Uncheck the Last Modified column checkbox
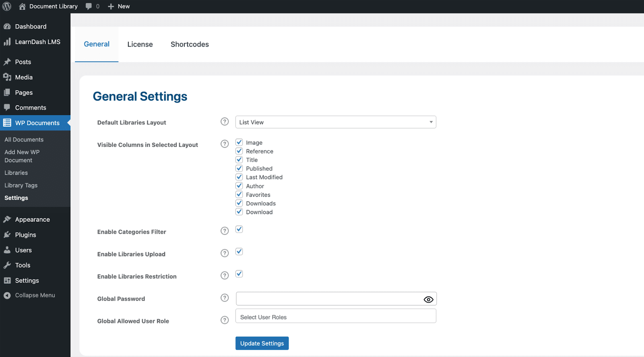644x357 pixels. pos(239,177)
